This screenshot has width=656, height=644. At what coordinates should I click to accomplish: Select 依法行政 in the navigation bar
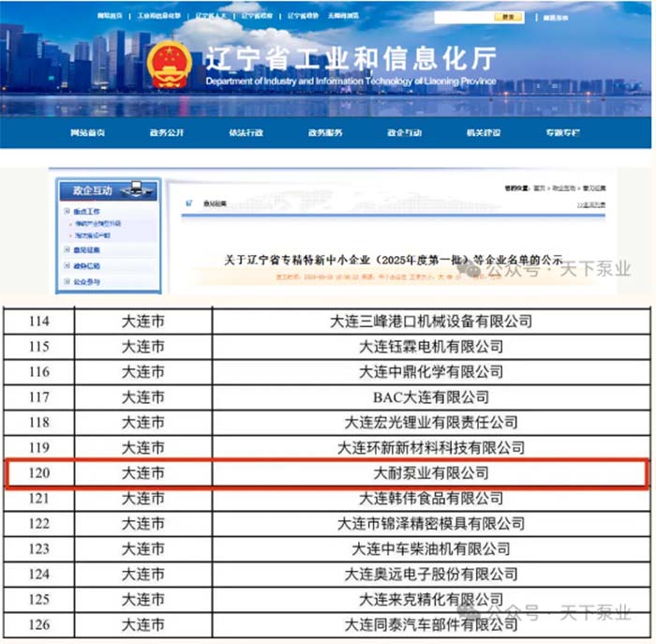[246, 133]
